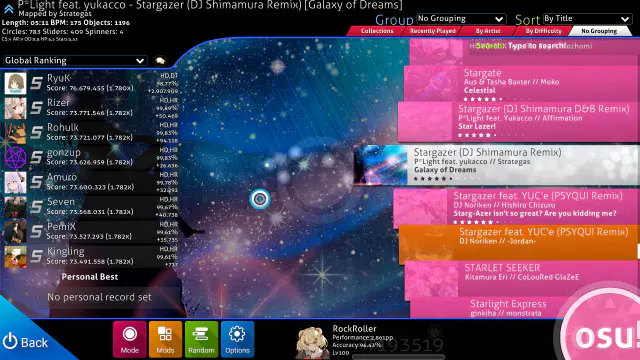Click the Mode button

tap(129, 339)
